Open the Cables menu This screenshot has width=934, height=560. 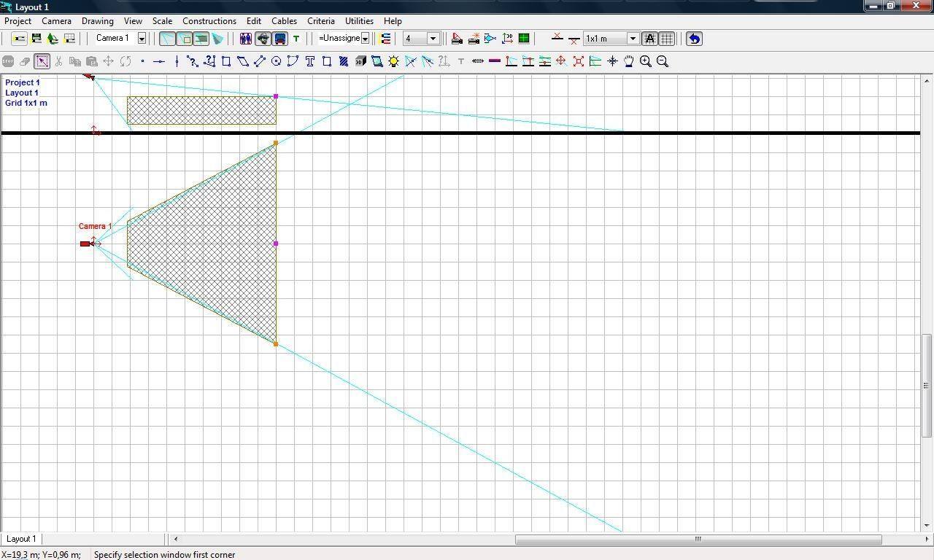284,20
